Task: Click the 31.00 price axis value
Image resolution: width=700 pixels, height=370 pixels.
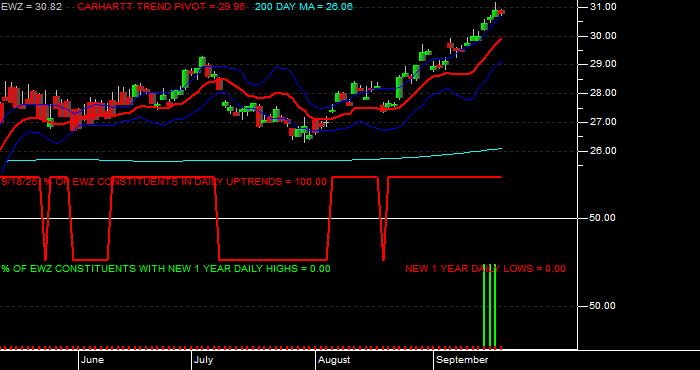Action: coord(604,7)
